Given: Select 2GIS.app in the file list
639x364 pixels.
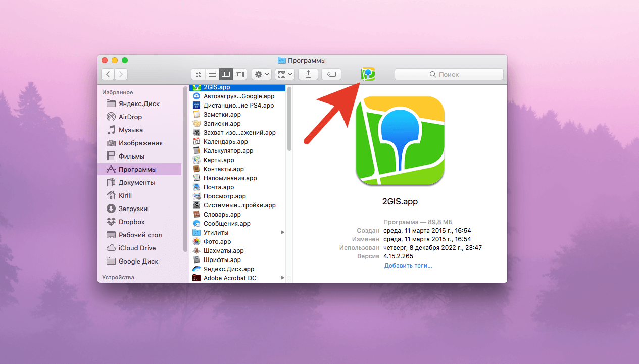Looking at the screenshot, I should coord(237,87).
